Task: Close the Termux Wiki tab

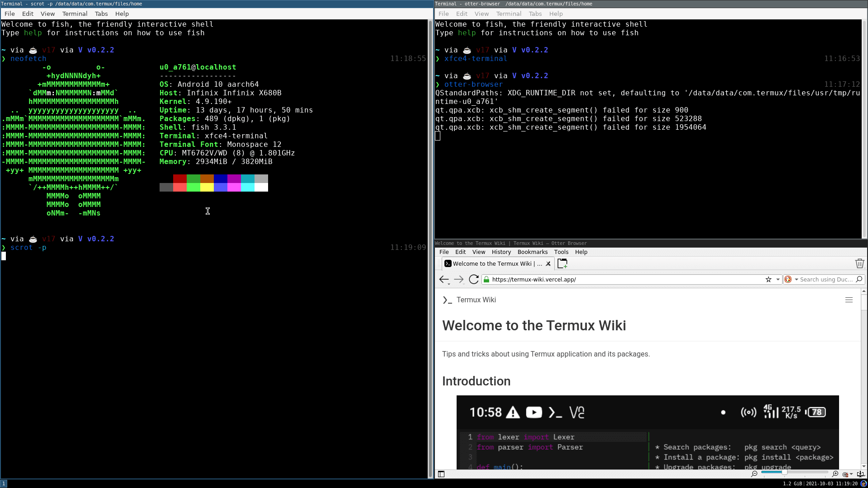Action: click(548, 263)
